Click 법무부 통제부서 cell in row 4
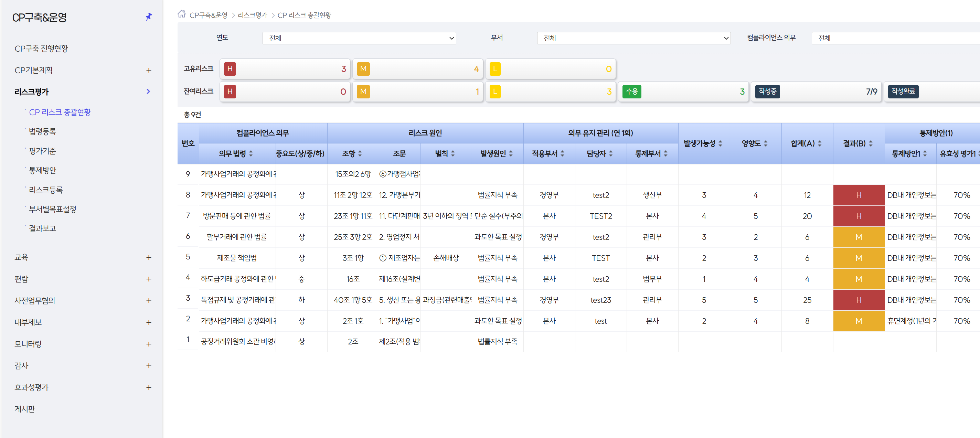This screenshot has width=980, height=438. [652, 279]
